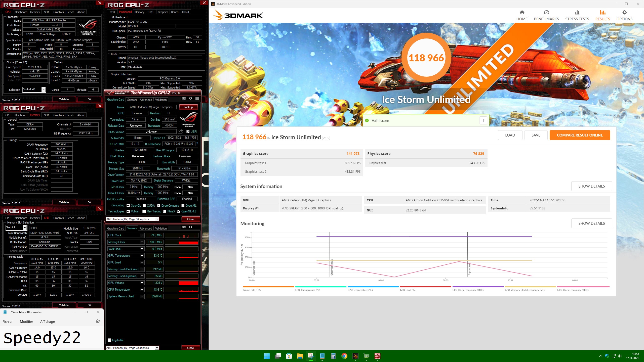
Task: Open GPU-Z hamburger menu in Graphics Card panel
Action: pyautogui.click(x=197, y=98)
